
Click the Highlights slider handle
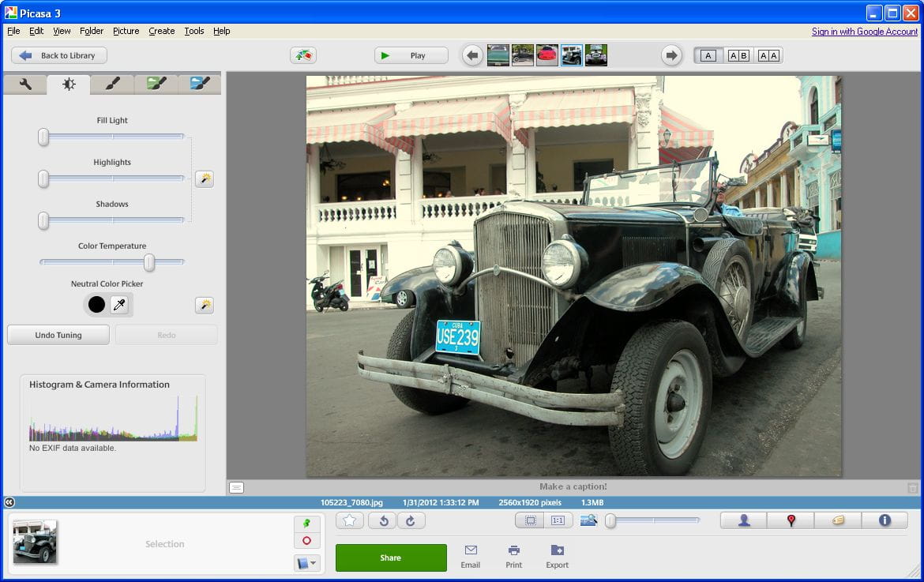pyautogui.click(x=43, y=178)
